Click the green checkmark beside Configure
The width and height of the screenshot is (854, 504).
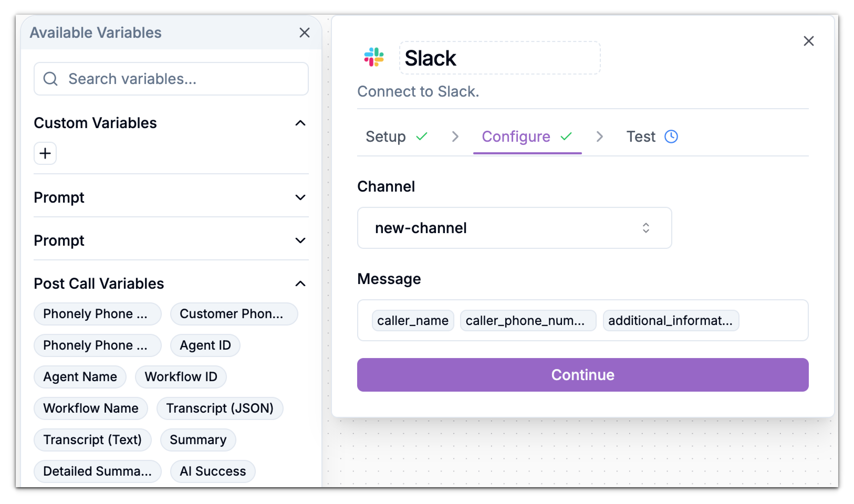(566, 137)
